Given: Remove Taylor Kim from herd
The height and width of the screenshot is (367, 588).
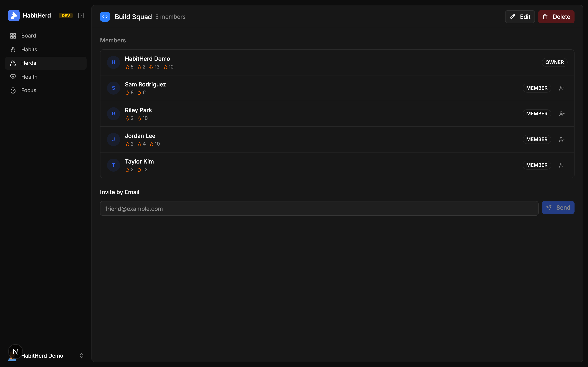Looking at the screenshot, I should pos(561,165).
